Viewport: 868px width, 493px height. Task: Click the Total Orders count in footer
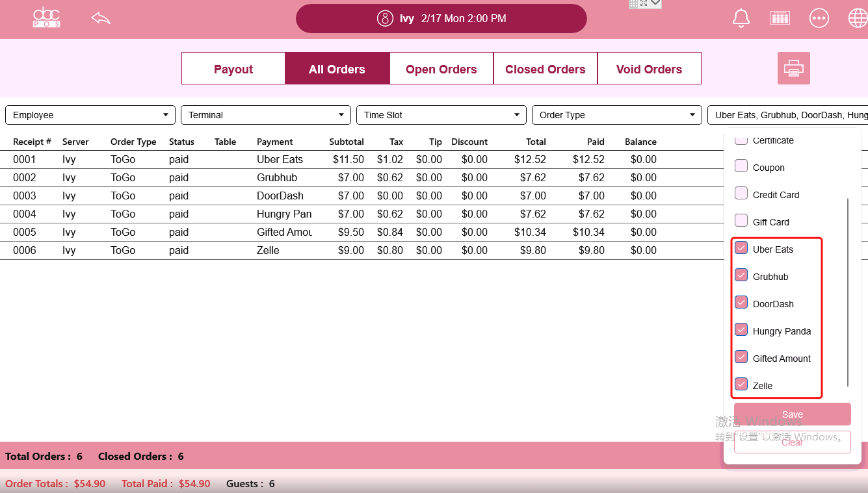(44, 456)
